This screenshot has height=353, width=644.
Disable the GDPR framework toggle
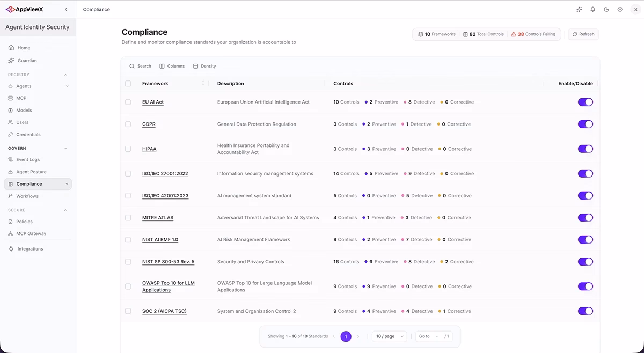[586, 124]
